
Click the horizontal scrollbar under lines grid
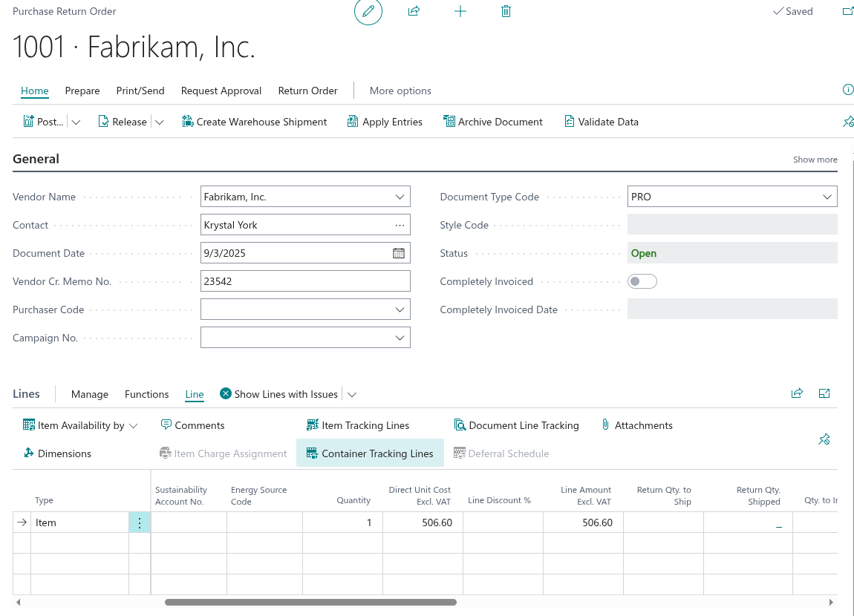(x=310, y=602)
